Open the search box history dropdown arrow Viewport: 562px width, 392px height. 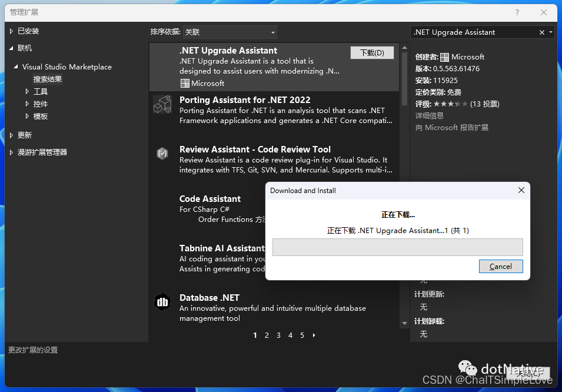551,32
